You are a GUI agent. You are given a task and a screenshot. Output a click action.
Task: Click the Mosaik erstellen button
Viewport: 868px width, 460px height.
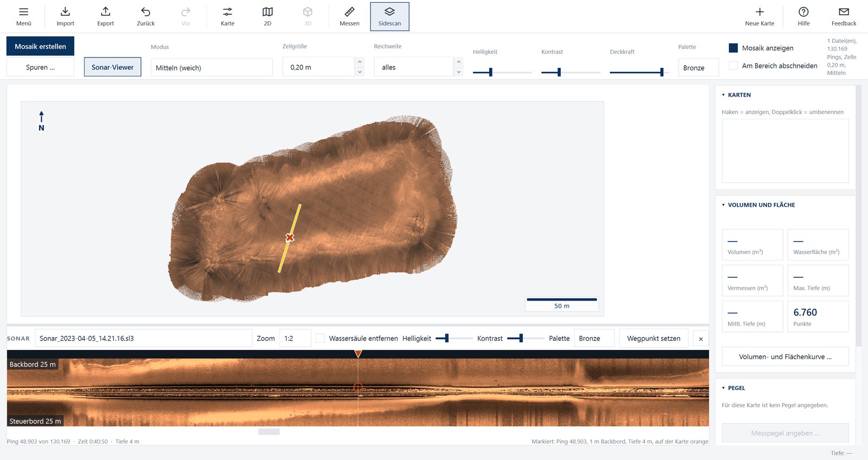click(x=40, y=46)
